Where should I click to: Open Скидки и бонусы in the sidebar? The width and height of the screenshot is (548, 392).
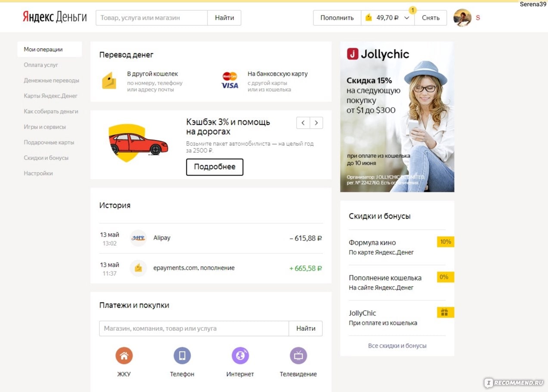tap(46, 158)
